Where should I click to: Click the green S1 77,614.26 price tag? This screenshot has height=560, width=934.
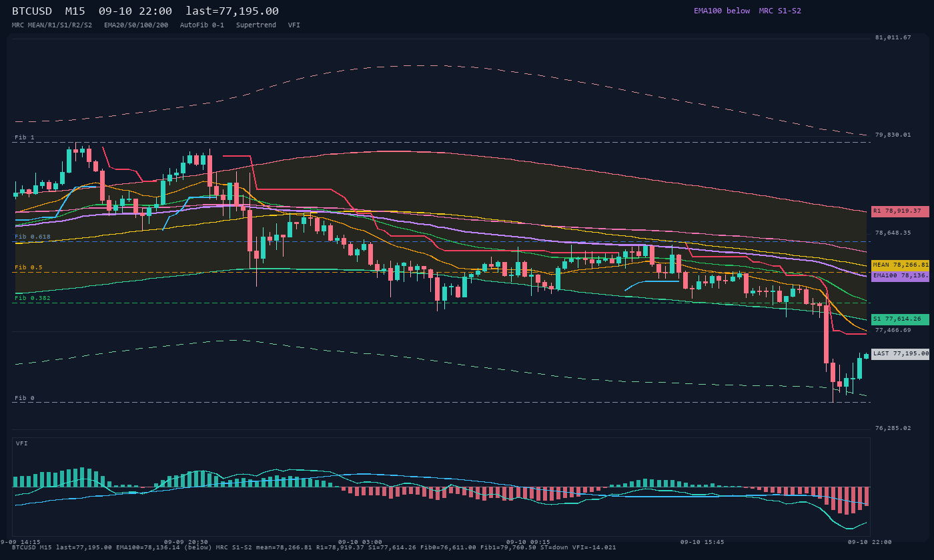pos(900,319)
